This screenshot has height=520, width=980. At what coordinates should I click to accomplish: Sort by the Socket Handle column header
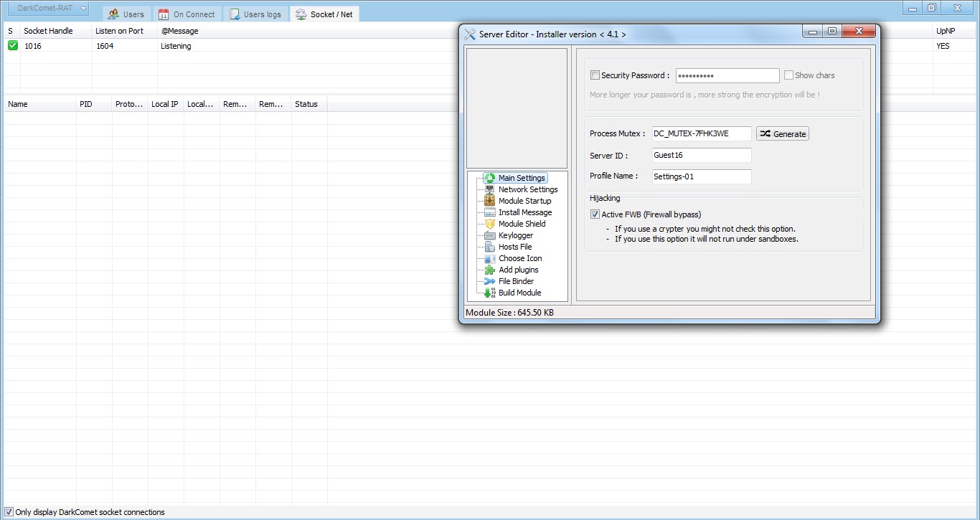point(56,31)
